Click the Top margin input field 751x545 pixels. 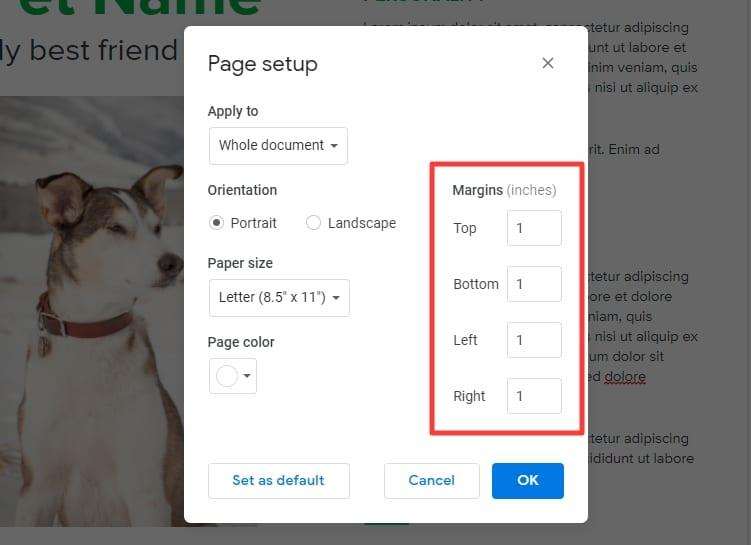pos(534,228)
